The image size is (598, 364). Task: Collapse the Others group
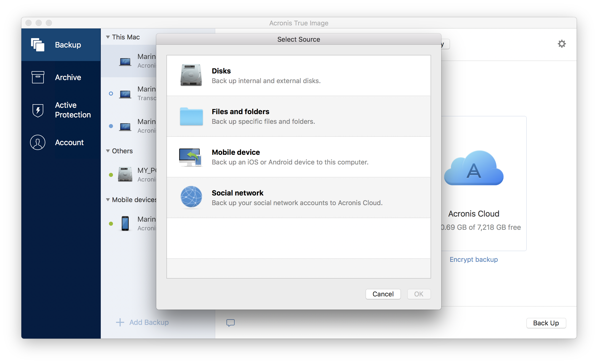[108, 151]
